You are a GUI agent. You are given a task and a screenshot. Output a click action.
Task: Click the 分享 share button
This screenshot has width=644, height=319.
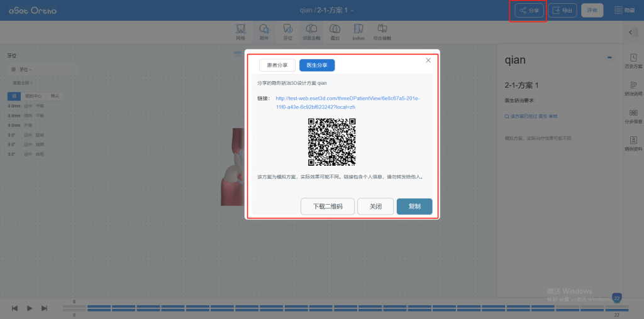click(529, 11)
